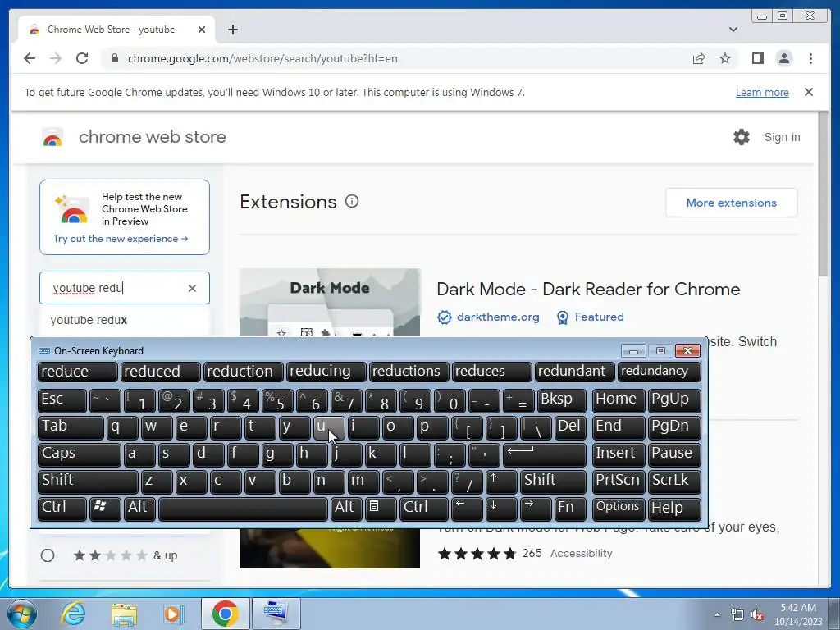Click Sign in on web store
This screenshot has height=630, width=840.
[x=782, y=137]
